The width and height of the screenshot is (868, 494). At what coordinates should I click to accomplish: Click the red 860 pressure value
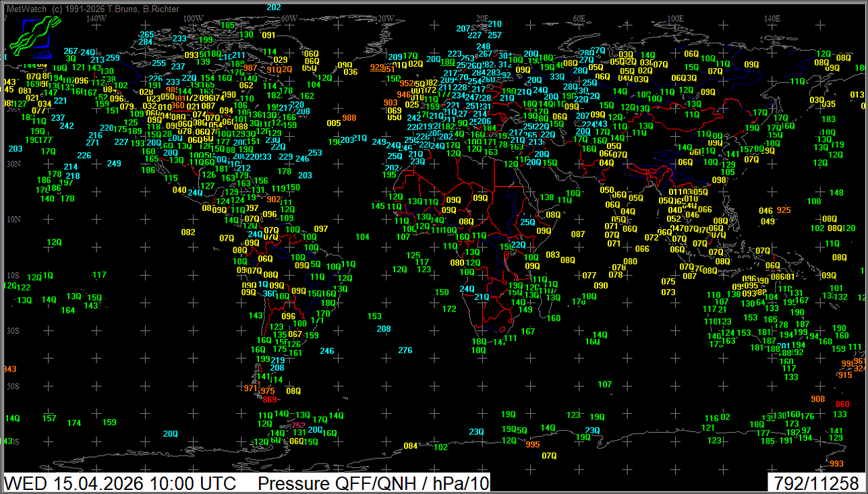click(842, 404)
